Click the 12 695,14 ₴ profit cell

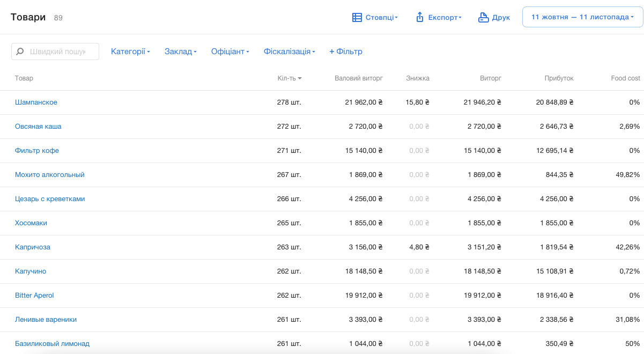(x=555, y=151)
